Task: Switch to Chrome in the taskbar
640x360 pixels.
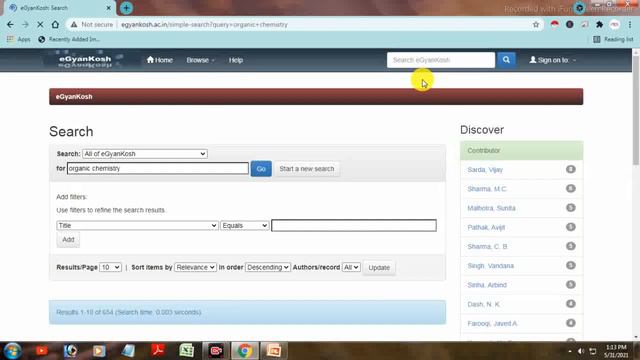Action: coord(245,351)
